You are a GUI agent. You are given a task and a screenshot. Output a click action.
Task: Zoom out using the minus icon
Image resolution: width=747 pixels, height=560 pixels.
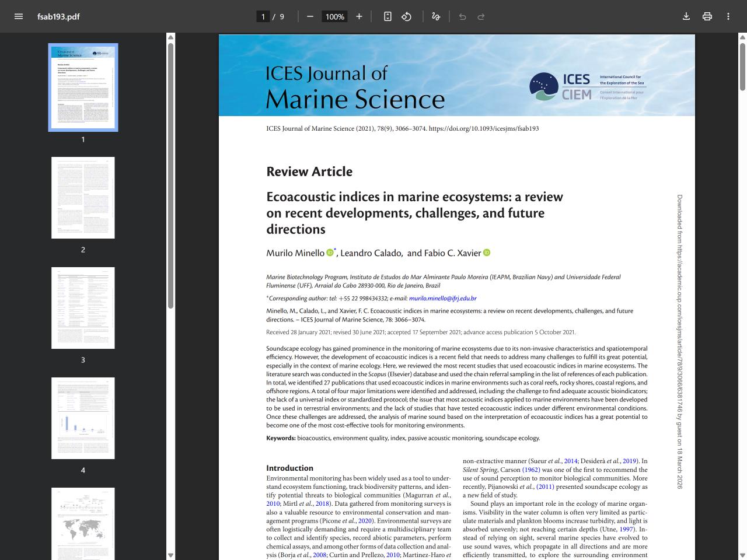click(310, 16)
